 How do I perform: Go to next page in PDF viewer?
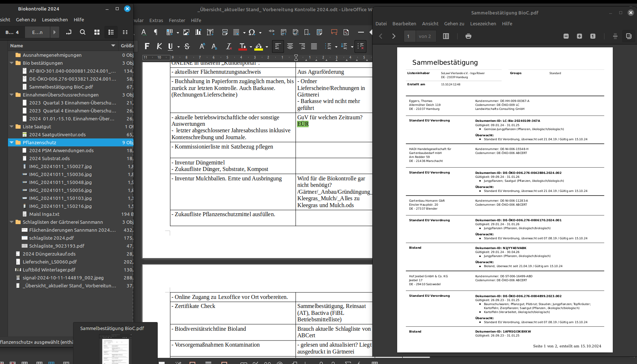pos(394,36)
